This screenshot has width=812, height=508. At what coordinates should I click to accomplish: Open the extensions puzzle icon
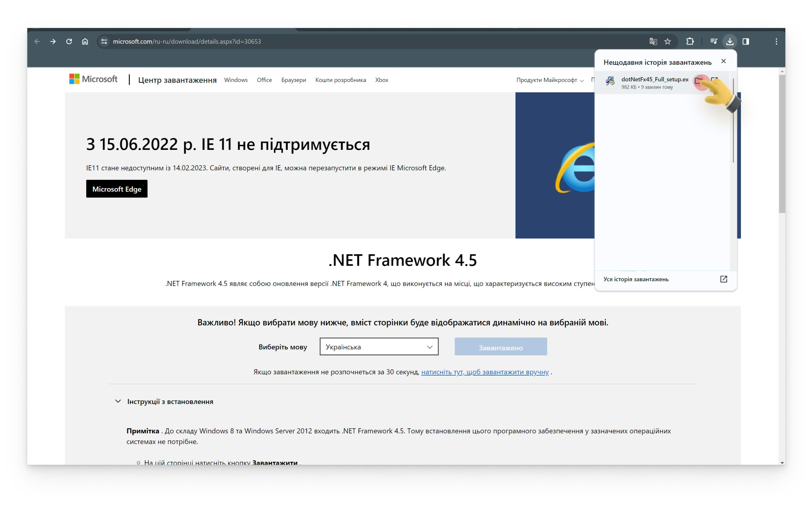690,42
